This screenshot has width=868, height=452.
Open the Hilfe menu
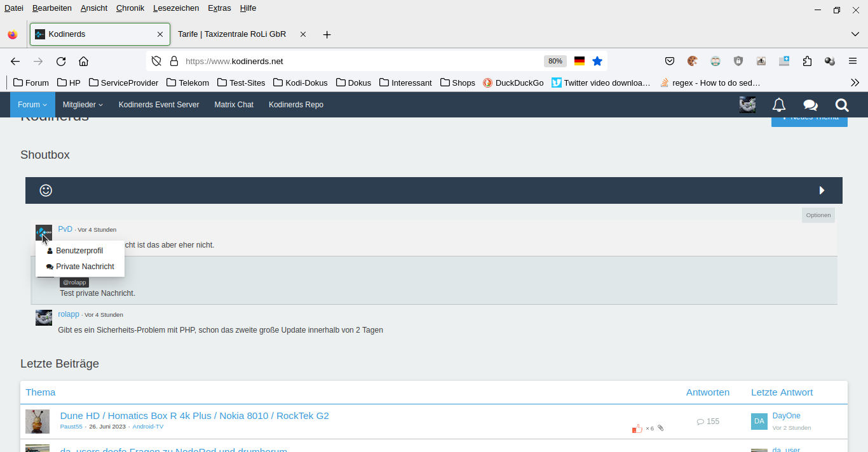(248, 8)
